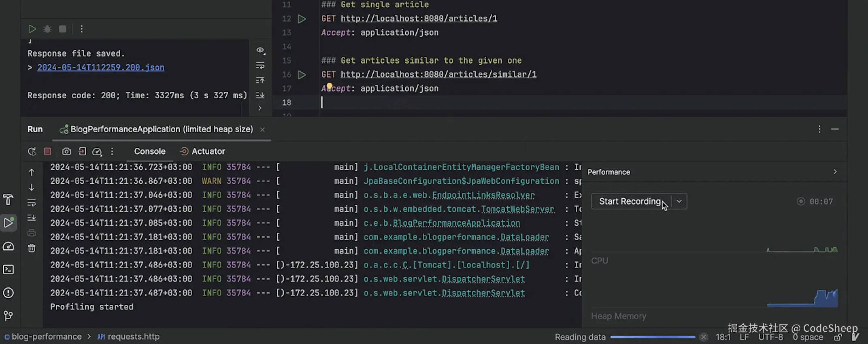Expand the response panel side toolbar chevron
This screenshot has height=344, width=868.
pos(260,108)
